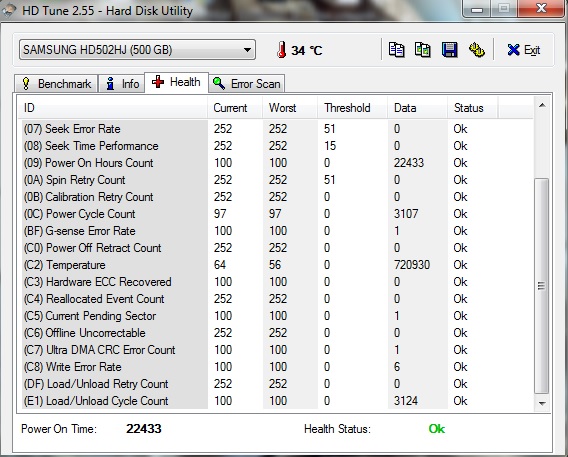Switch to the Error Scan tab
This screenshot has height=457, width=568.
pyautogui.click(x=247, y=84)
